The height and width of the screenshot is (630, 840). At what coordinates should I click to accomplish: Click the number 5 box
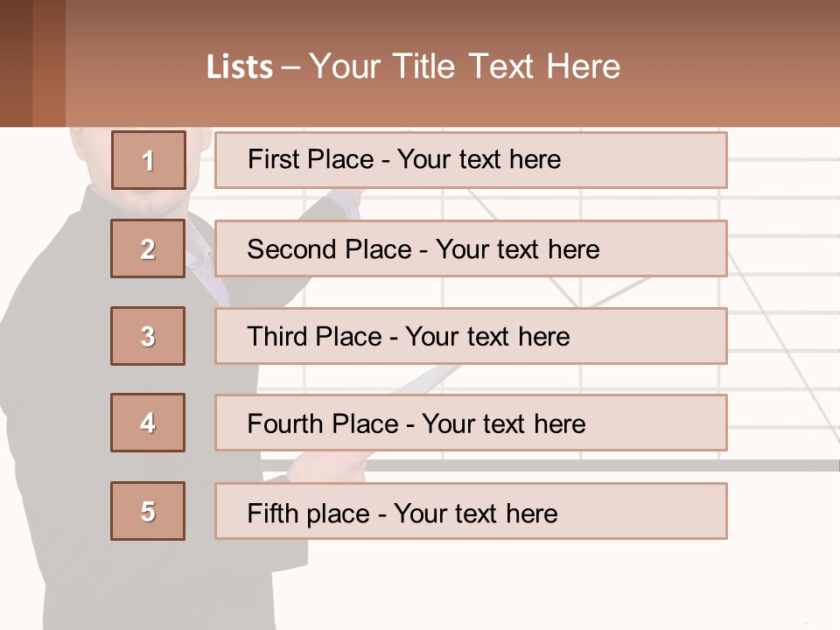click(148, 511)
